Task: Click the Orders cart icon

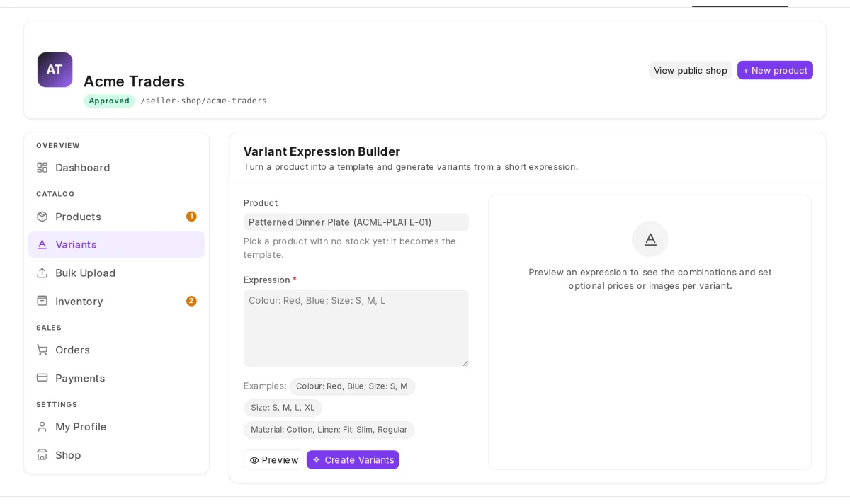Action: (42, 350)
